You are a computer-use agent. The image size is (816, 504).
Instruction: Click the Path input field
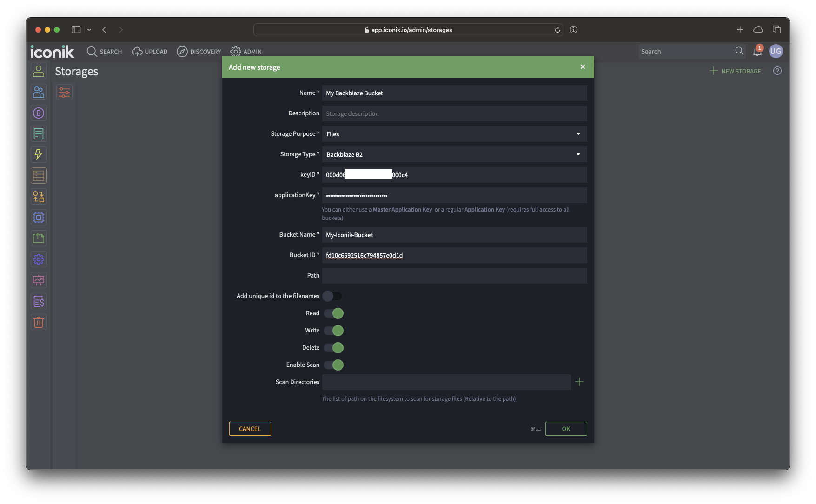pyautogui.click(x=454, y=276)
